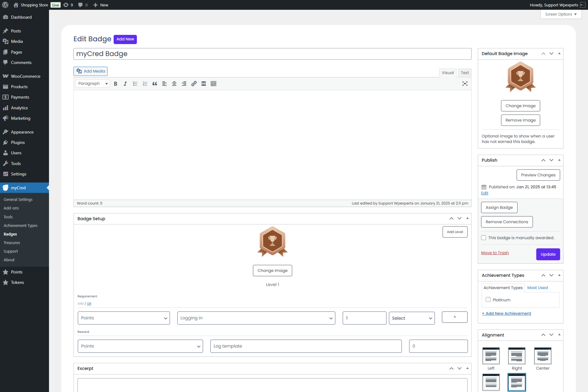The image size is (588, 392).
Task: Switch requirement logic to OR
Action: pos(89,304)
